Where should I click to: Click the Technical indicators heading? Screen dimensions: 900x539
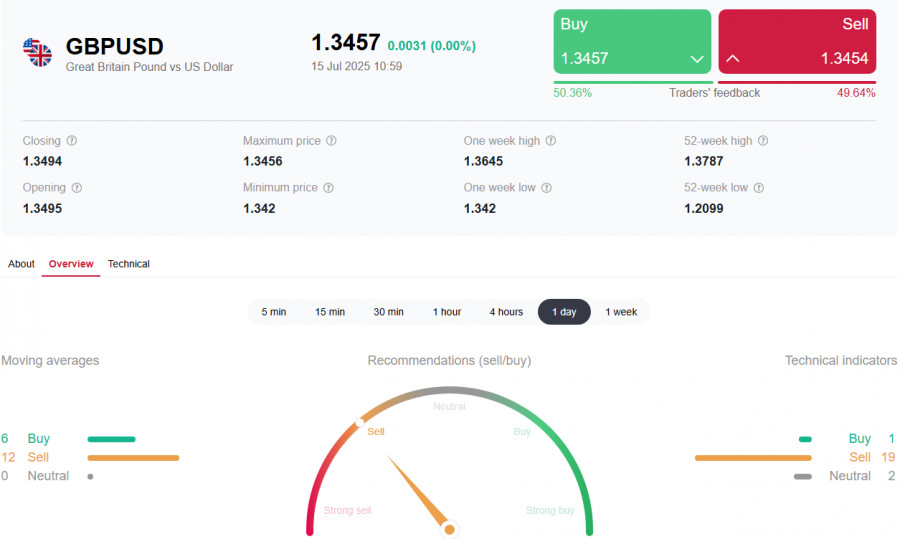[841, 360]
